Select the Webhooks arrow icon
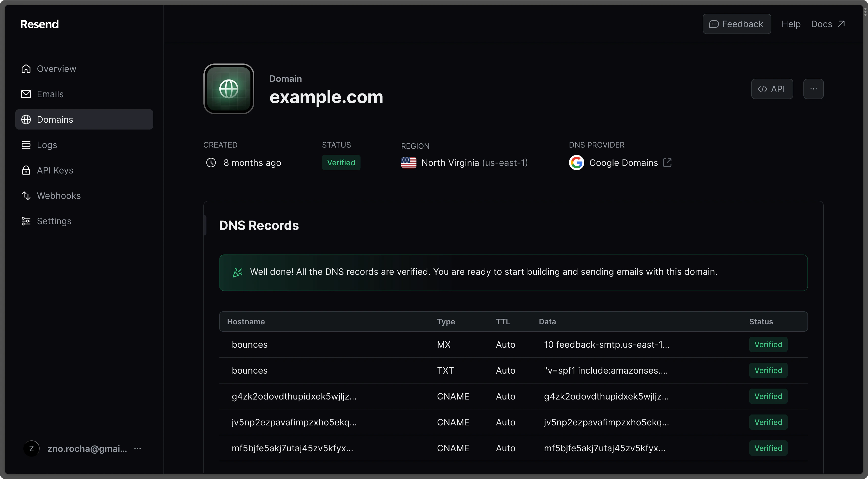 pyautogui.click(x=26, y=196)
